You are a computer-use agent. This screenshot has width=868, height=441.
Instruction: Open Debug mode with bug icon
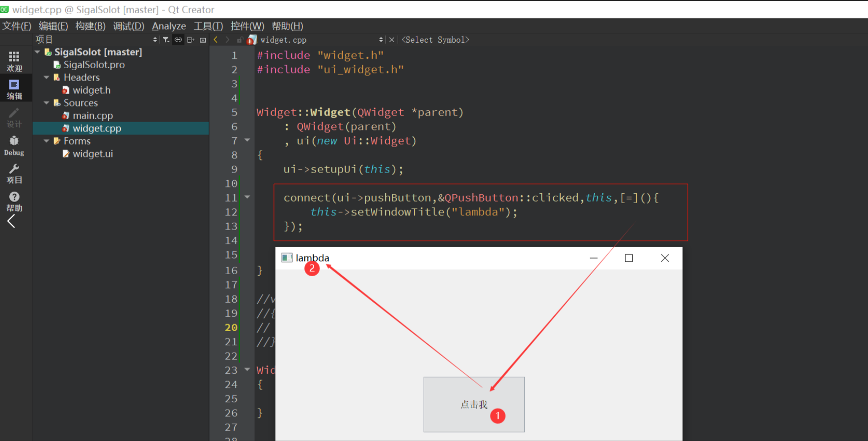pos(14,145)
